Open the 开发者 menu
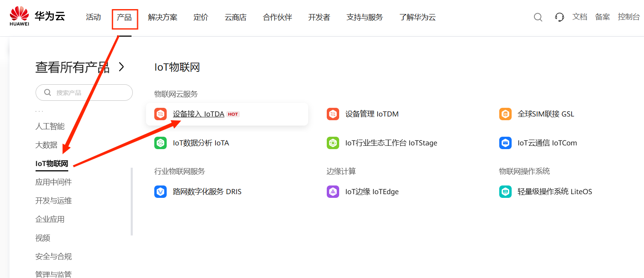This screenshot has width=644, height=278. 319,17
